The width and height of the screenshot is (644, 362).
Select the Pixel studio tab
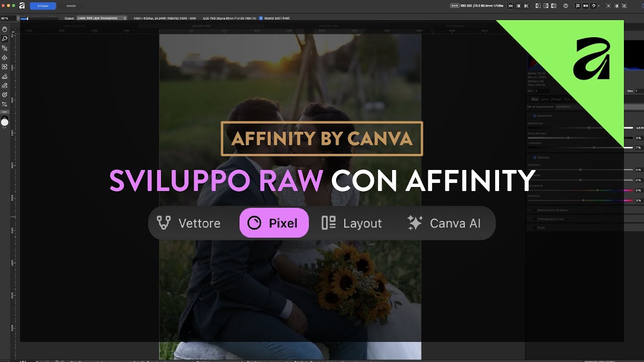(274, 223)
